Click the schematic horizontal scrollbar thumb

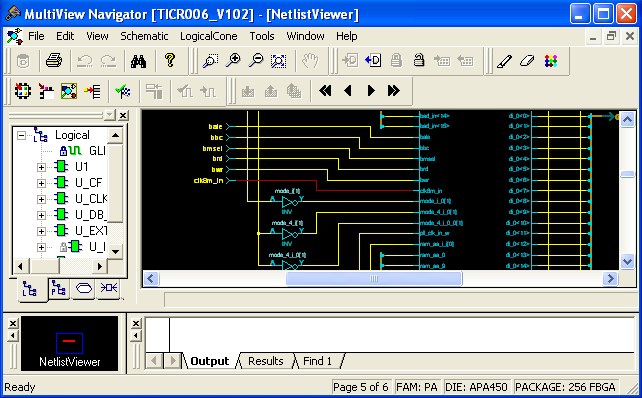point(374,279)
